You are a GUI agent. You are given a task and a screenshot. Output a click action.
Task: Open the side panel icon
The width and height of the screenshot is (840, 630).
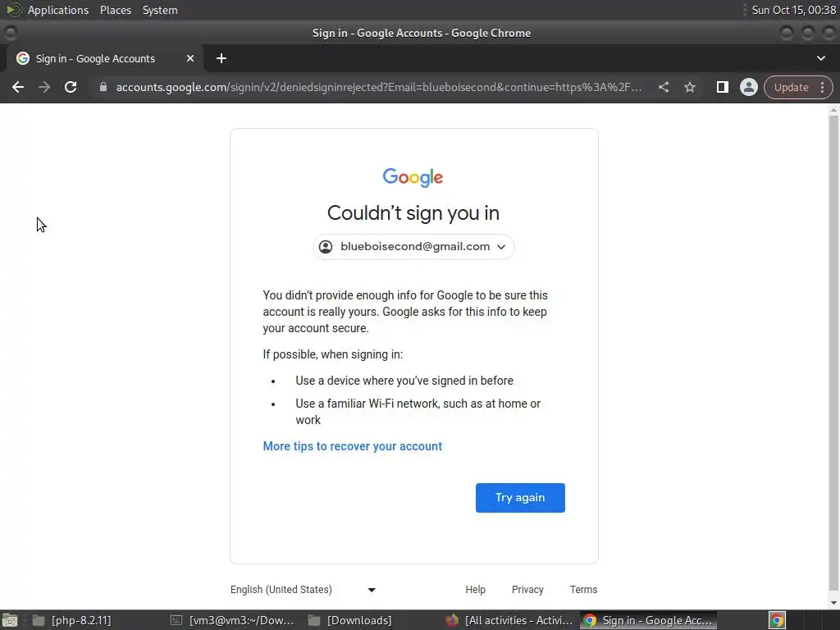pyautogui.click(x=722, y=87)
